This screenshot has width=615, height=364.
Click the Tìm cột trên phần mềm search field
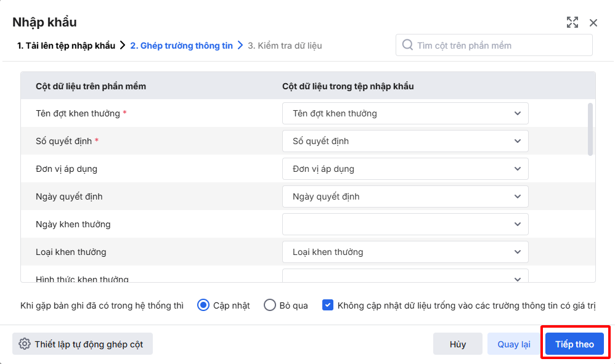point(500,46)
